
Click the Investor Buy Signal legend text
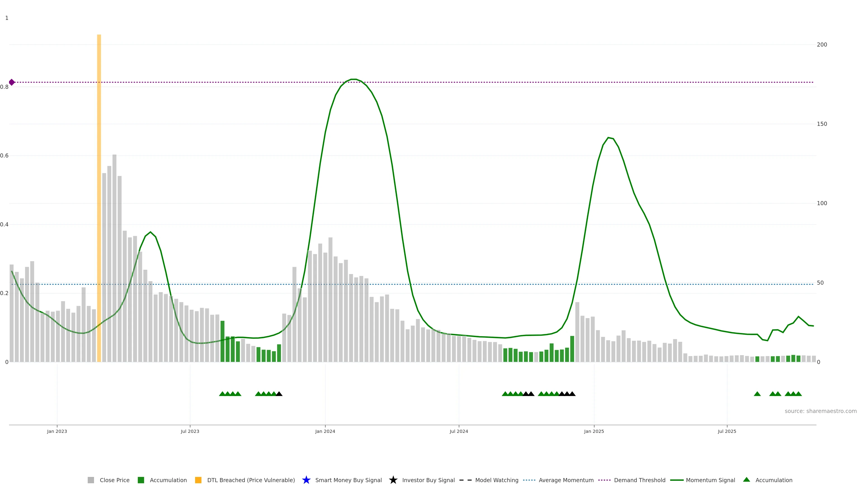[428, 480]
